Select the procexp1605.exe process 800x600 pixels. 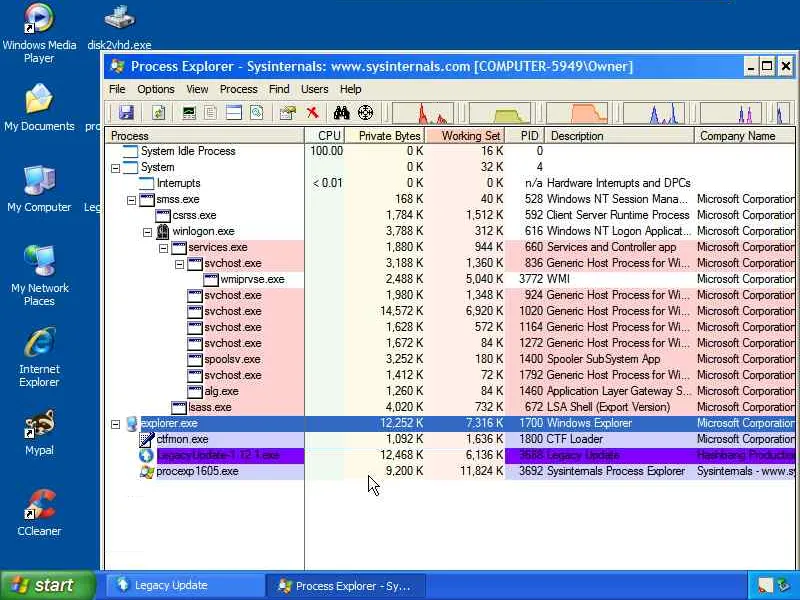[449, 472]
